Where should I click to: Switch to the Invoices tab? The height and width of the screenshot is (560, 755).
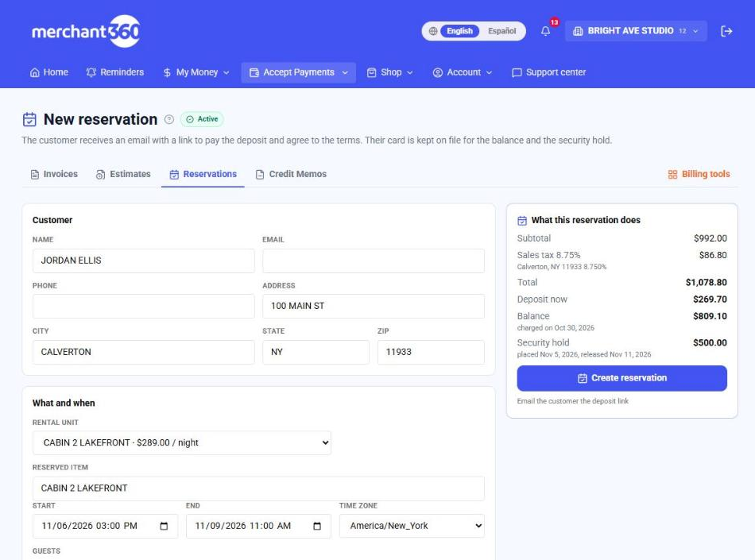(x=54, y=175)
